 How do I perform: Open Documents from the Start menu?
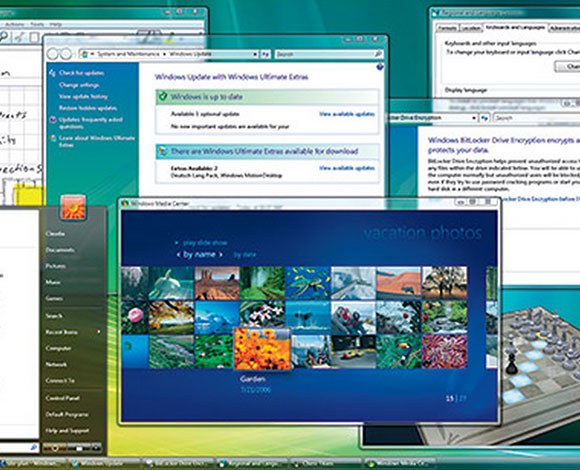60,250
